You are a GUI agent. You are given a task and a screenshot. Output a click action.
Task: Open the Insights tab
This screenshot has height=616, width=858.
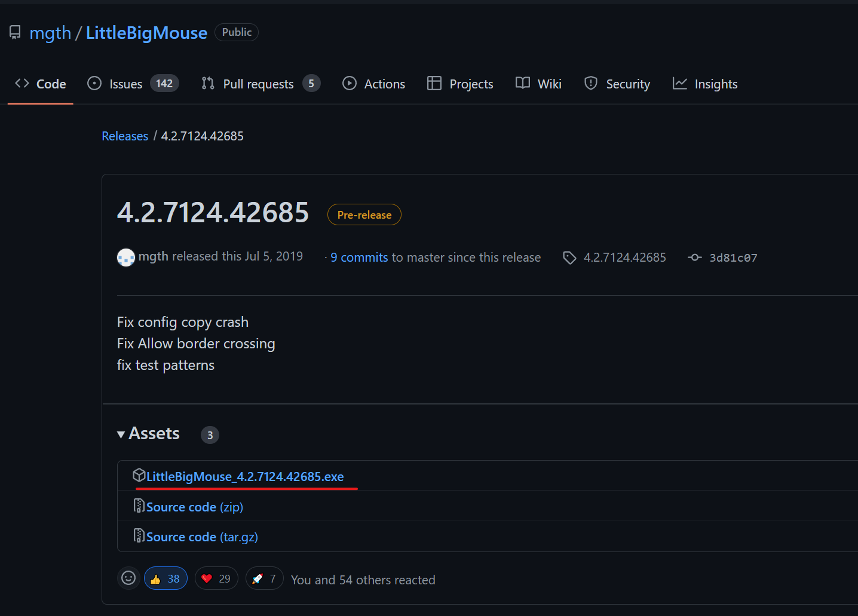click(705, 84)
